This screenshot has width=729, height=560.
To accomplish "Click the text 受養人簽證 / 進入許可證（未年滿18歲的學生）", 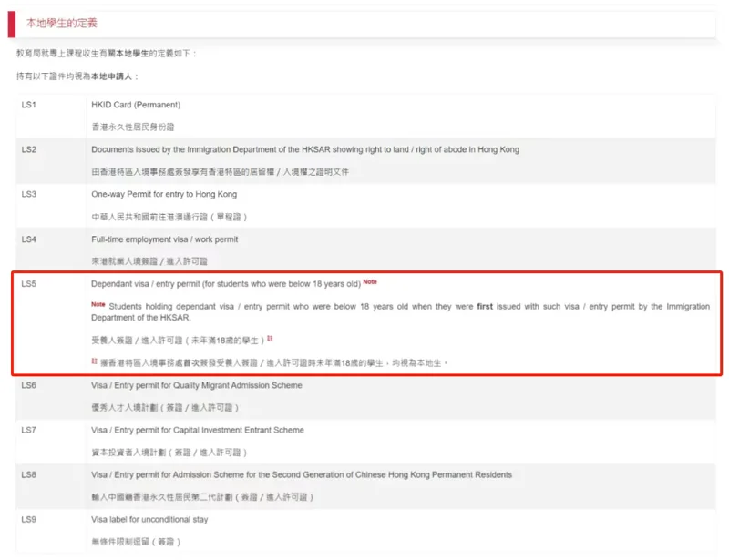I will coord(178,341).
